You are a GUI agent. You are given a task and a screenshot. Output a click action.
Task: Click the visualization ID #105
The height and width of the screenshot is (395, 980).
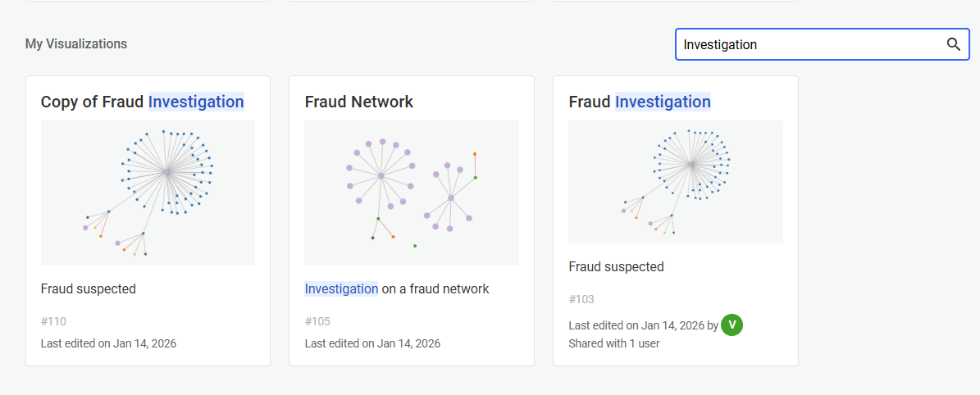(317, 321)
